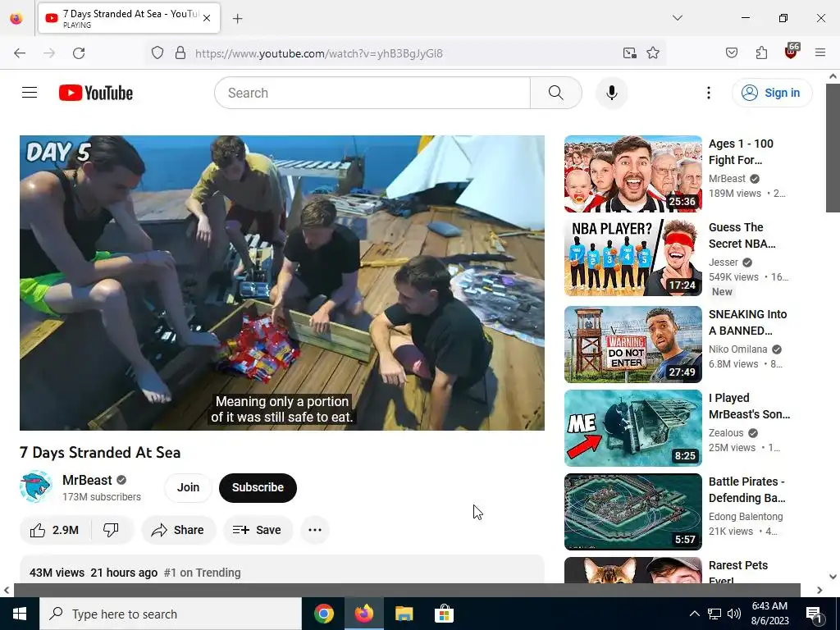Open the YouTube hamburger guide menu
This screenshot has width=840, height=630.
coord(30,93)
